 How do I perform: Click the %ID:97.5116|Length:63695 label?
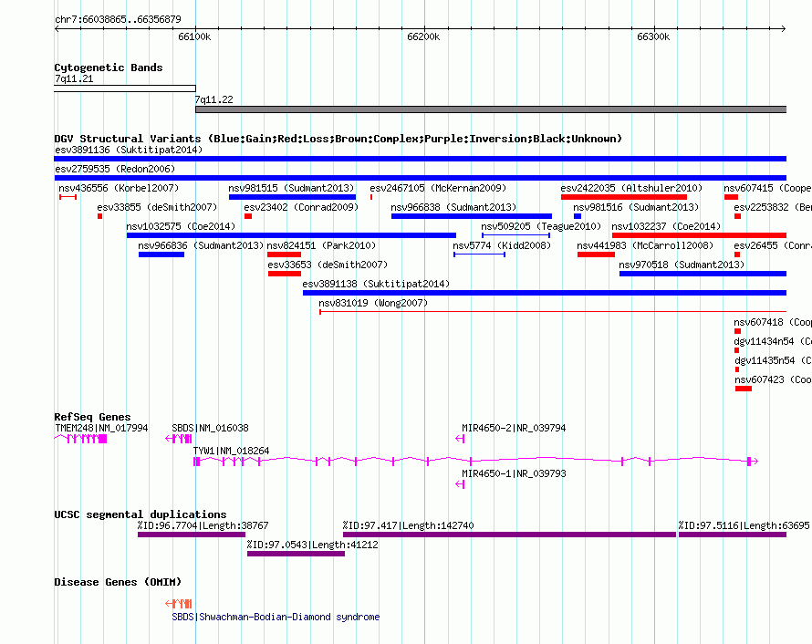(x=744, y=525)
